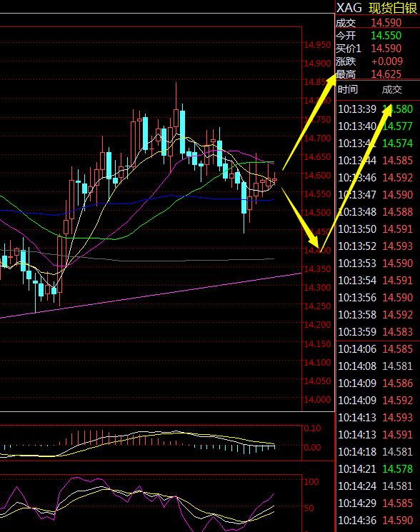Image resolution: width=420 pixels, height=532 pixels.
Task: Select the tick row at 10:14:06
Action: (x=375, y=348)
